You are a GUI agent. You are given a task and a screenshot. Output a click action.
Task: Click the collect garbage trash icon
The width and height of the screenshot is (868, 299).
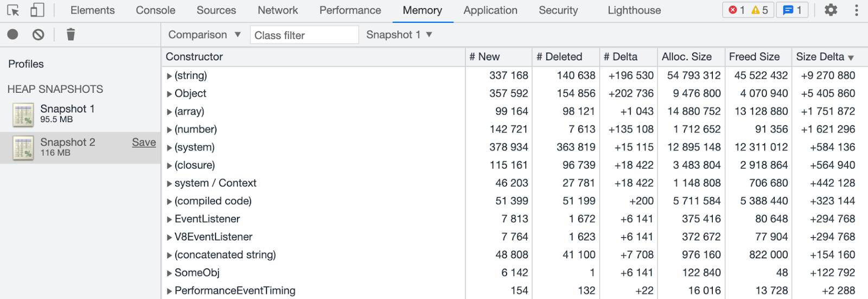(71, 35)
